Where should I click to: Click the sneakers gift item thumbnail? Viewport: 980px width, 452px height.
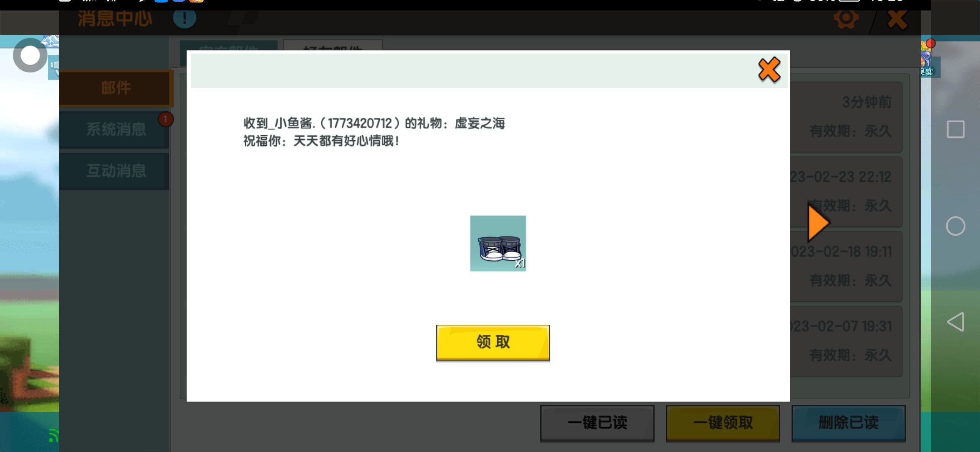[x=498, y=244]
